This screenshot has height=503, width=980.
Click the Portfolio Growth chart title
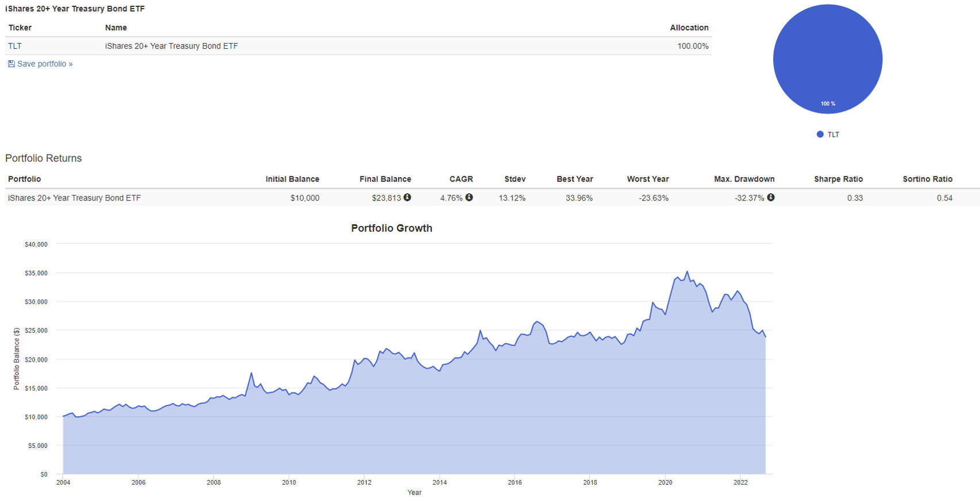(x=392, y=228)
